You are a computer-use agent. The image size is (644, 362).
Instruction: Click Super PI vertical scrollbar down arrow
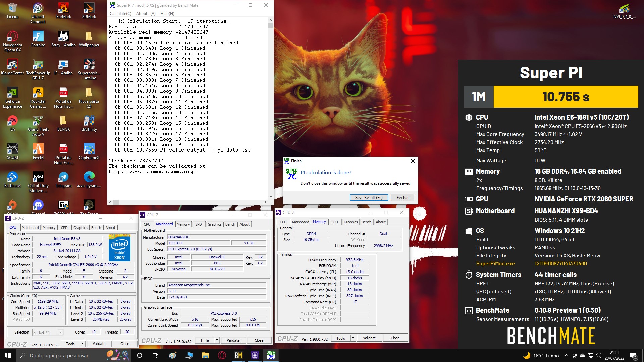[271, 197]
